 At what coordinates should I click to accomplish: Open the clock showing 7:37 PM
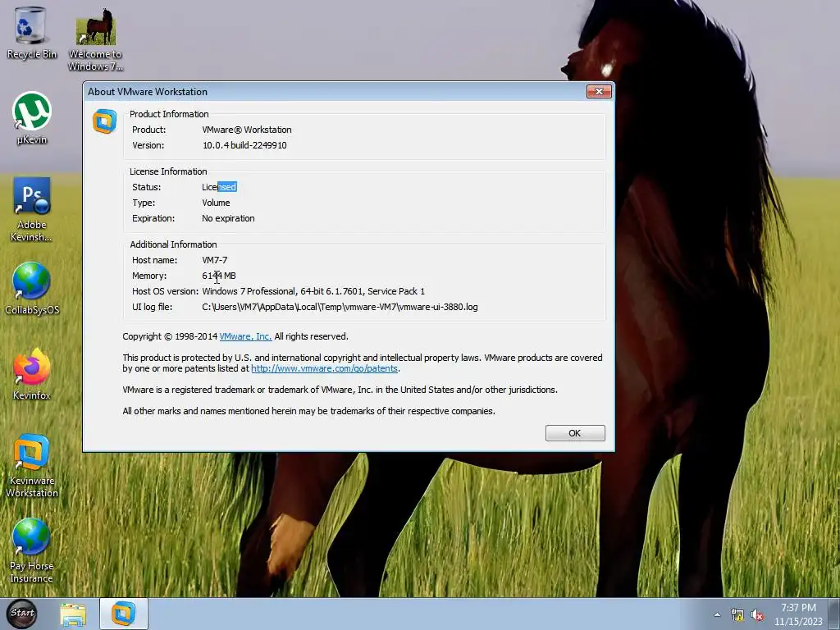(x=798, y=614)
